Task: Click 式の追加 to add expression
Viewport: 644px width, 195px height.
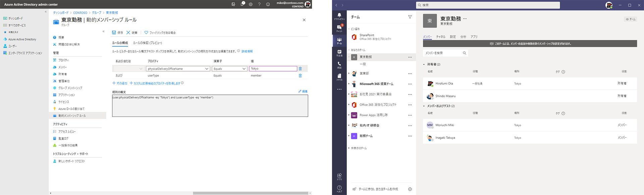Action: [x=120, y=83]
